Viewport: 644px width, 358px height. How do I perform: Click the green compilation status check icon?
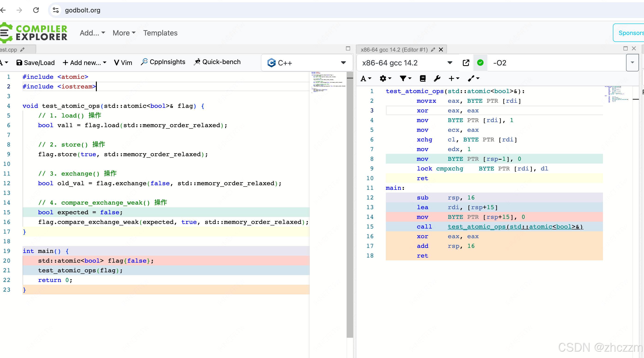[480, 63]
